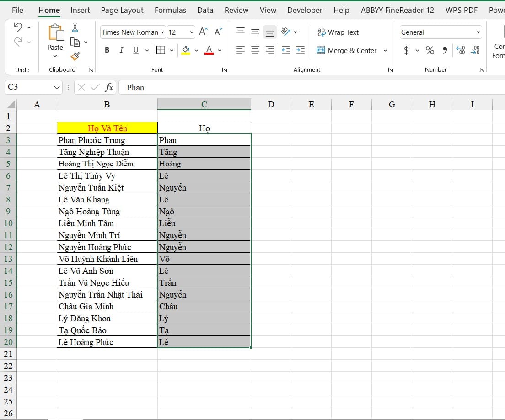The width and height of the screenshot is (505, 420).
Task: Click Decrease Decimal icon
Action: coord(475,50)
